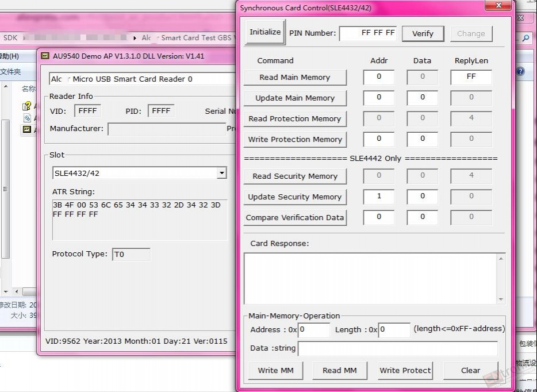Viewport: 537px width, 392px height.
Task: Click the AU9540 Demo AP title icon
Action: pos(45,55)
